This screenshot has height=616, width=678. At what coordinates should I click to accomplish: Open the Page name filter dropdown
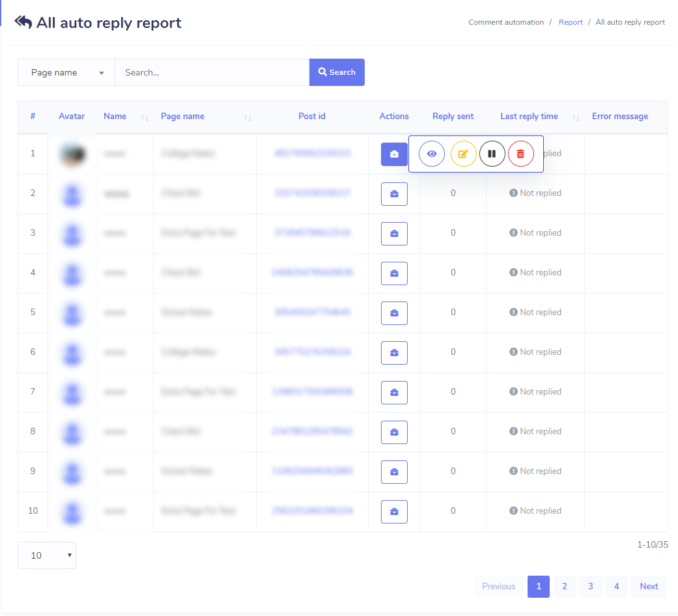coord(66,72)
